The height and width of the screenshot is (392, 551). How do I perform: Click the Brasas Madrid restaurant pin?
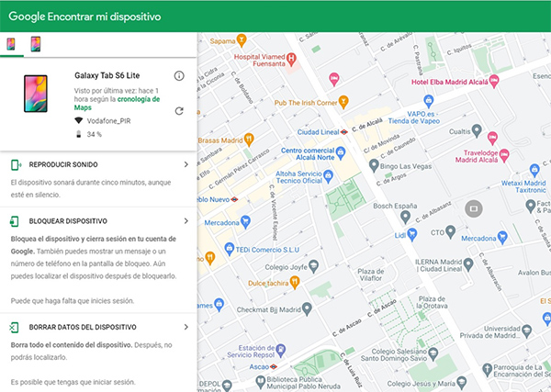(249, 140)
